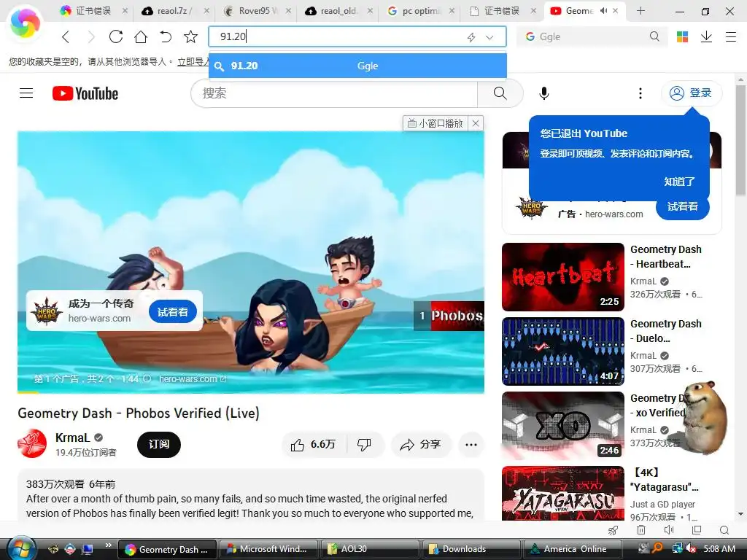Bookmark this page with the star icon
This screenshot has height=560, width=747.
(x=190, y=36)
